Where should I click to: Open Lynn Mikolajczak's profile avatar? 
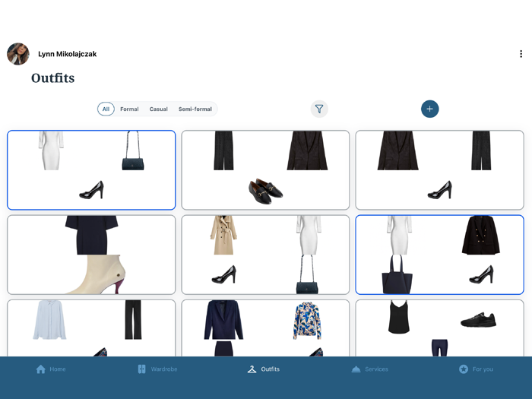(x=18, y=54)
